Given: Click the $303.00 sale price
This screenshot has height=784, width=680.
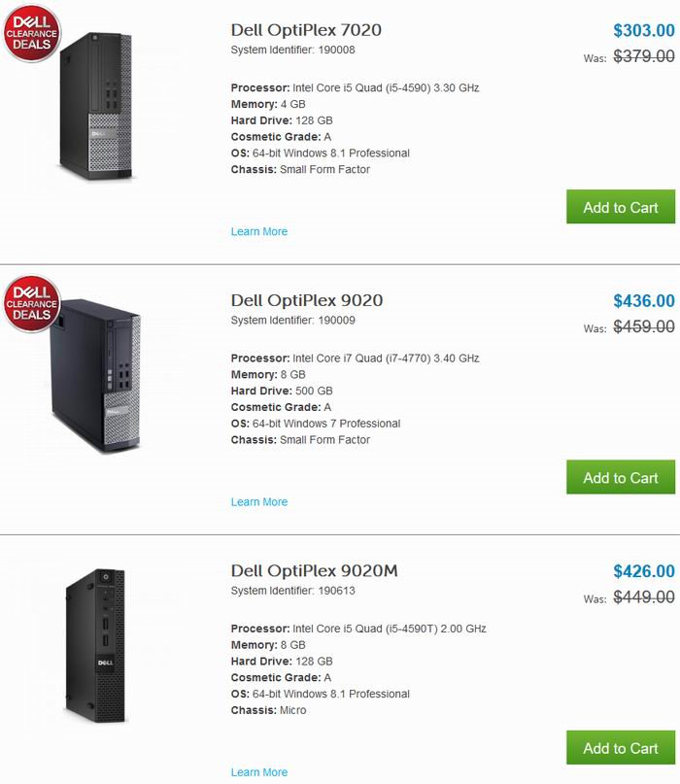Looking at the screenshot, I should click(x=644, y=30).
